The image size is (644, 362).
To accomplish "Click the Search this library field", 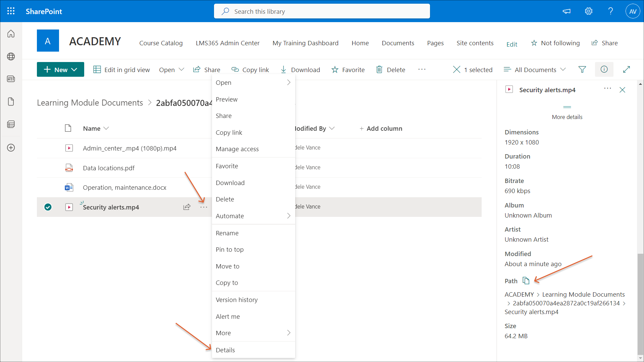I will [x=322, y=11].
